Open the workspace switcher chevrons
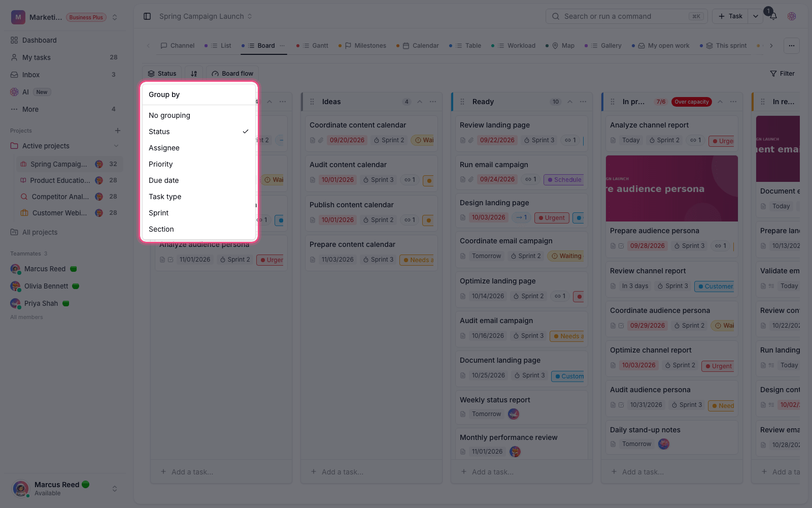The width and height of the screenshot is (812, 508). tap(115, 17)
